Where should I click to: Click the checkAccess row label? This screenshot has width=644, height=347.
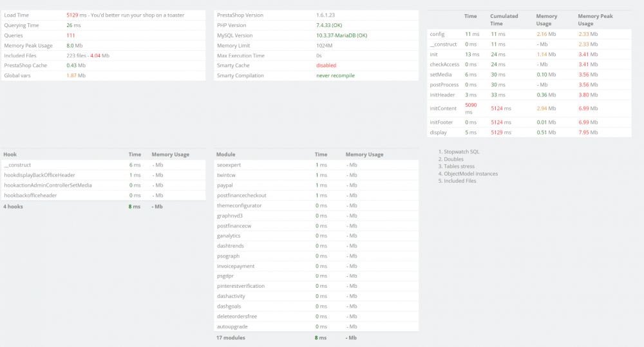tap(444, 64)
